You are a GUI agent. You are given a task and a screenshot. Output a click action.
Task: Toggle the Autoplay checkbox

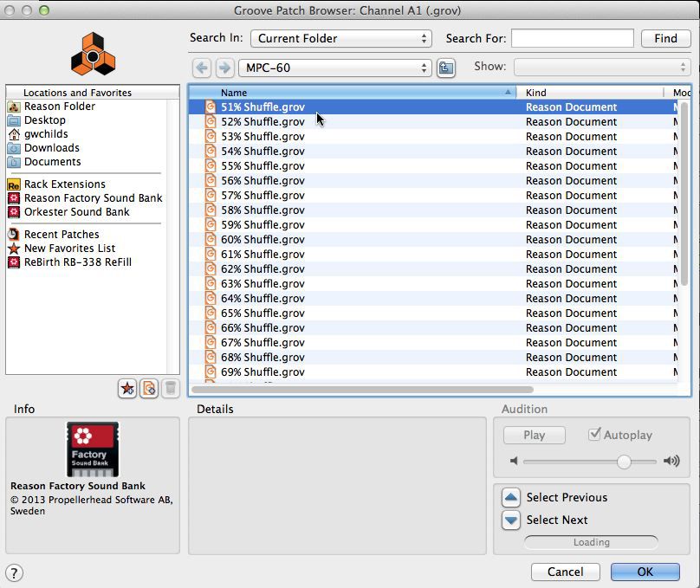click(x=594, y=434)
